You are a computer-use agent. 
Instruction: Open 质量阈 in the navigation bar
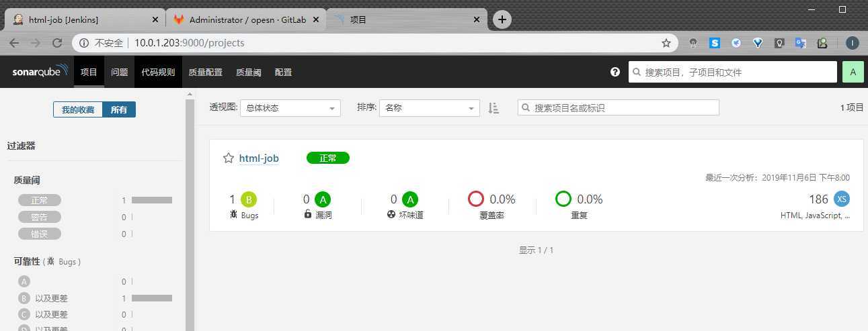coord(248,72)
